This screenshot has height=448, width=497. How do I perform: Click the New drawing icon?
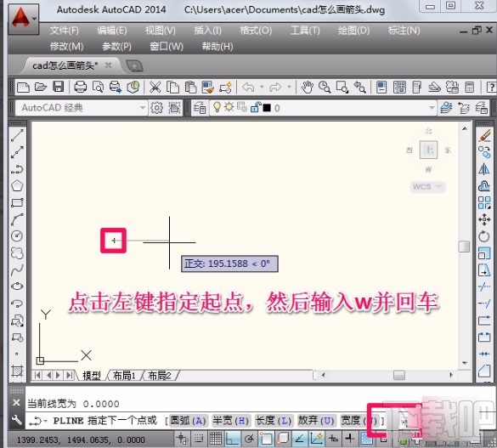(x=23, y=87)
